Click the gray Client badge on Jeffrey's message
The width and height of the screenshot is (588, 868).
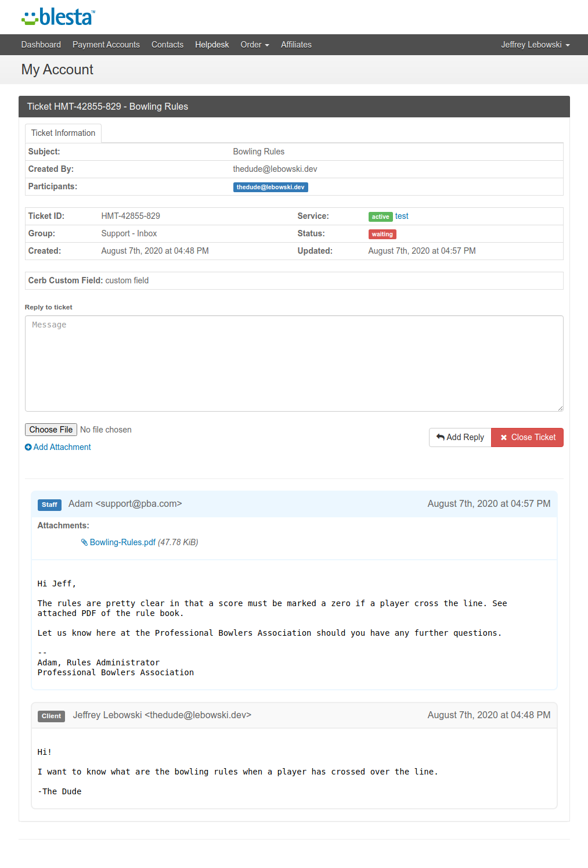click(x=51, y=716)
